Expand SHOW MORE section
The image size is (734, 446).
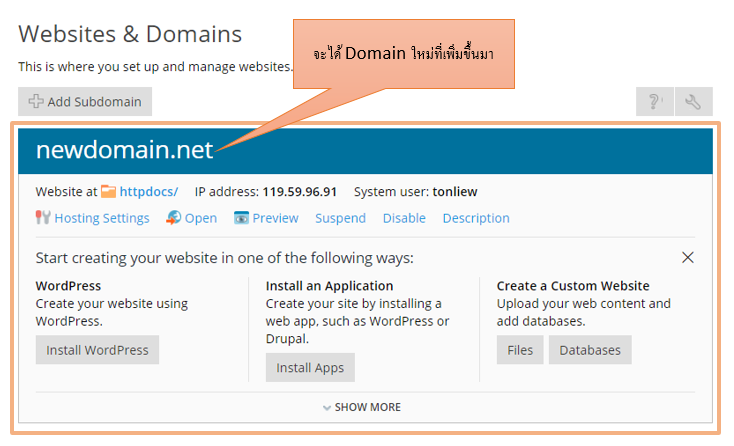pos(362,407)
